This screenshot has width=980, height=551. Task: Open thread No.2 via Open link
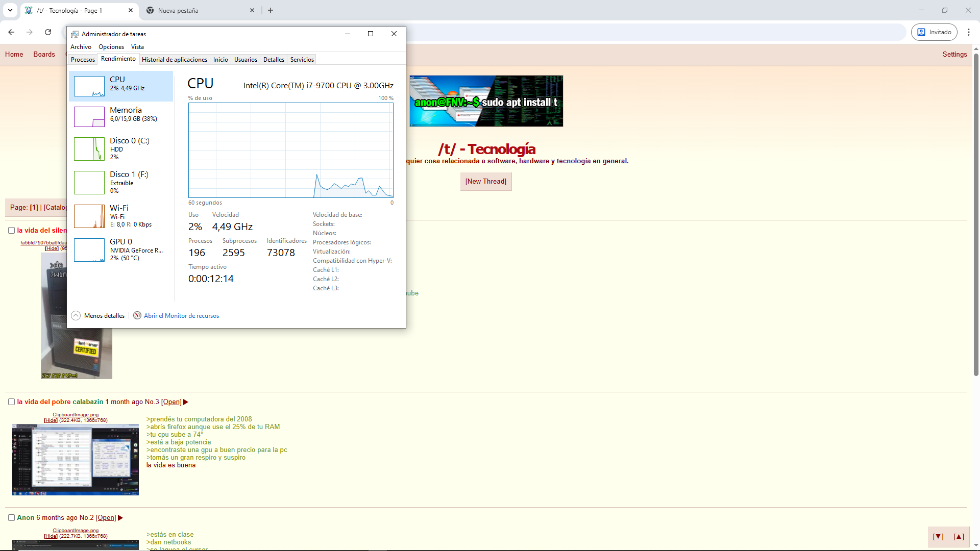click(x=106, y=518)
